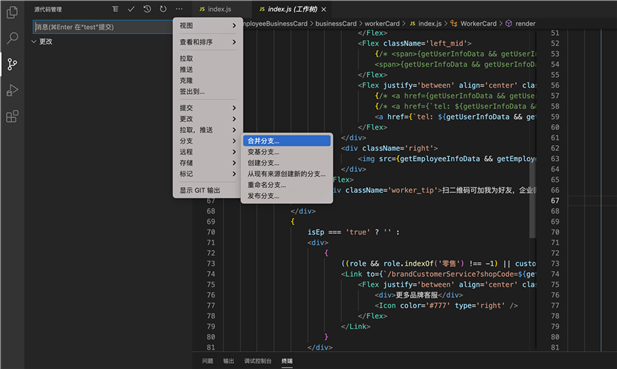Click the commit checkmark icon

[131, 9]
